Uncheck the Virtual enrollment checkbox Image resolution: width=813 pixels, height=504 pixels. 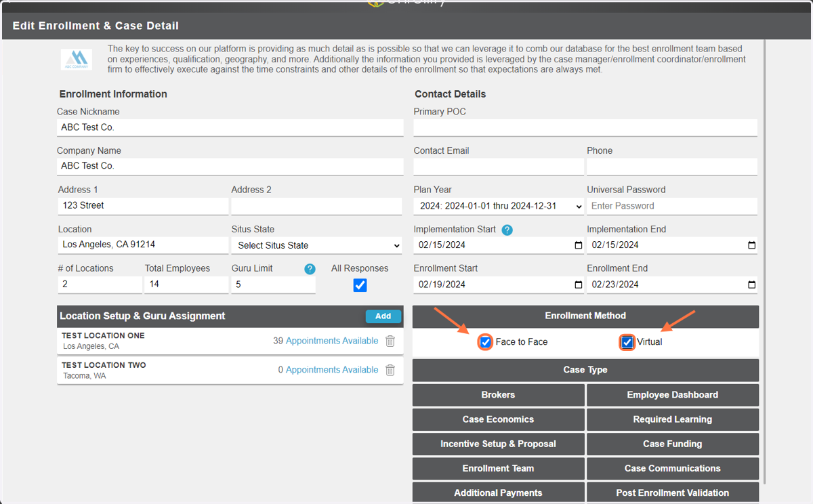[627, 342]
